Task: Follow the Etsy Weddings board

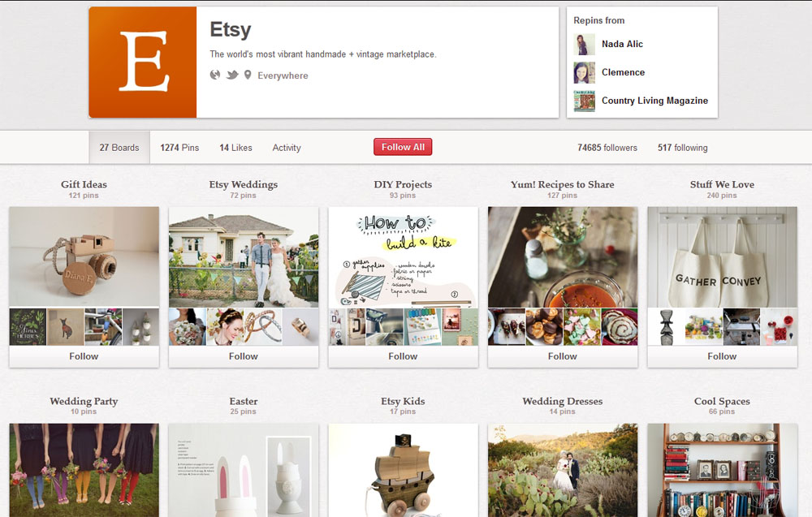Action: pyautogui.click(x=244, y=356)
